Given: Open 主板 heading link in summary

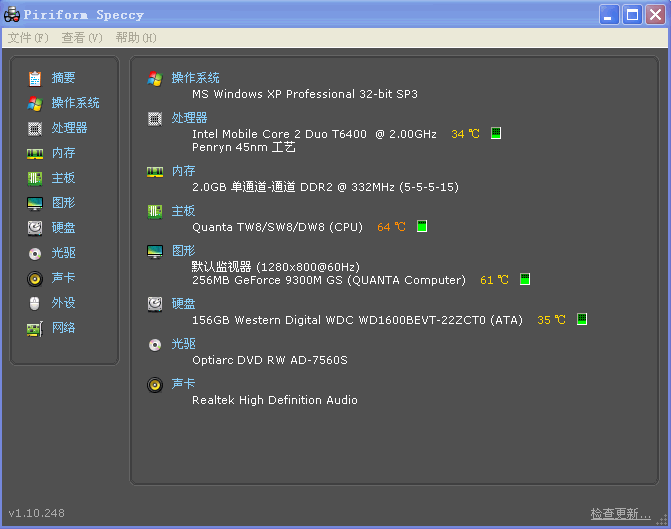Looking at the screenshot, I should 184,211.
